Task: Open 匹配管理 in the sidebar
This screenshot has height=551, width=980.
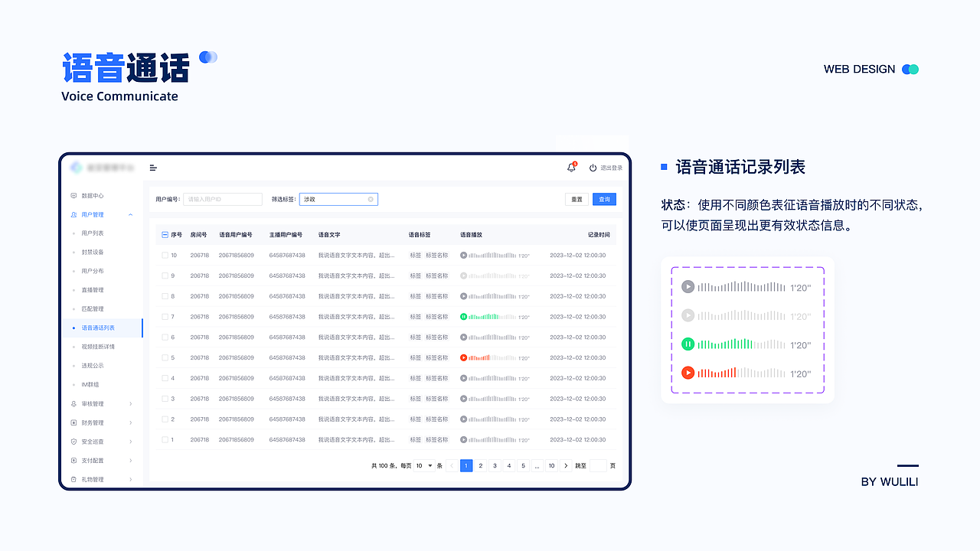Action: pyautogui.click(x=93, y=309)
